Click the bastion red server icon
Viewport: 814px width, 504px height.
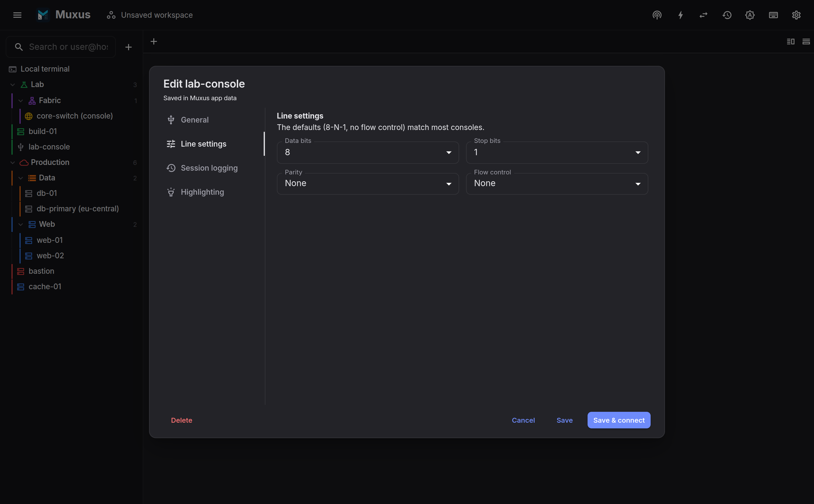pyautogui.click(x=21, y=271)
